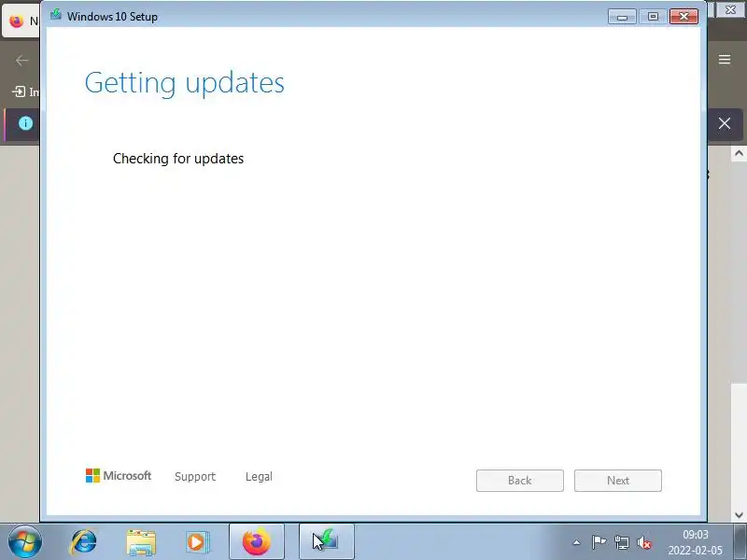Select the Firefox tab with Firefox logo
Screen dimensions: 747x560
[x=21, y=21]
